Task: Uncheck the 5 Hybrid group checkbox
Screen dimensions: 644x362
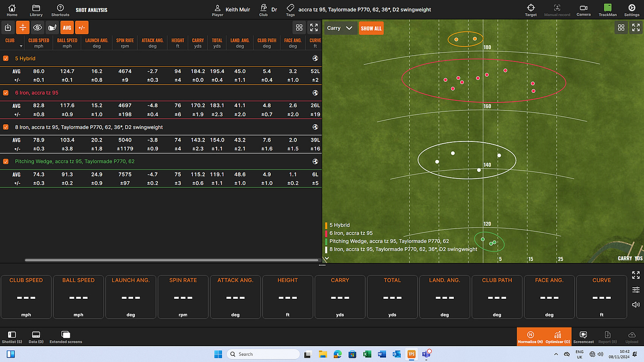Action: coord(6,58)
